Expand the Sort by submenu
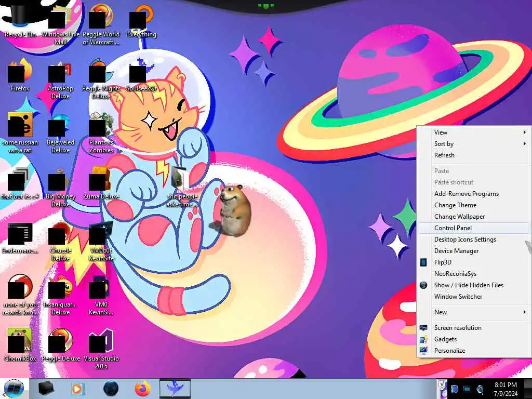The height and width of the screenshot is (399, 532). (x=474, y=144)
